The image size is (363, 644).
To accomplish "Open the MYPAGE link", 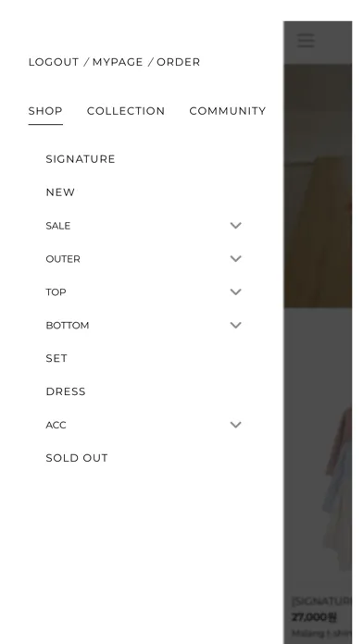I will [118, 62].
